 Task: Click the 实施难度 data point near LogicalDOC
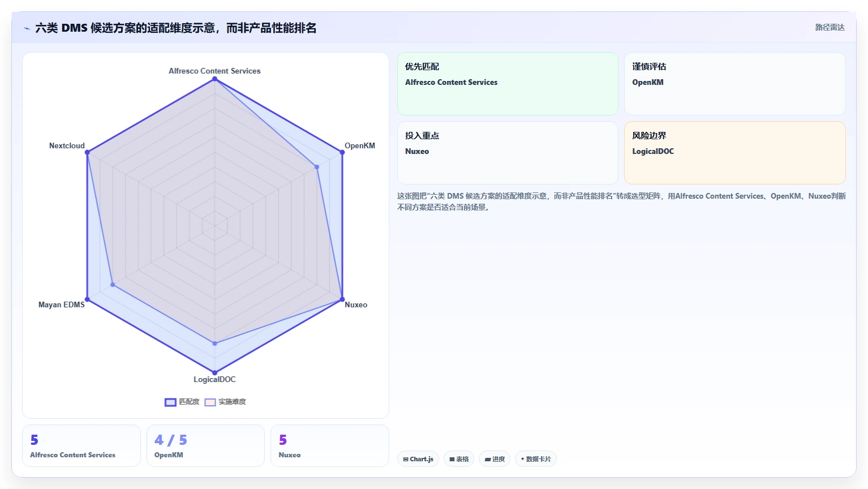click(214, 344)
